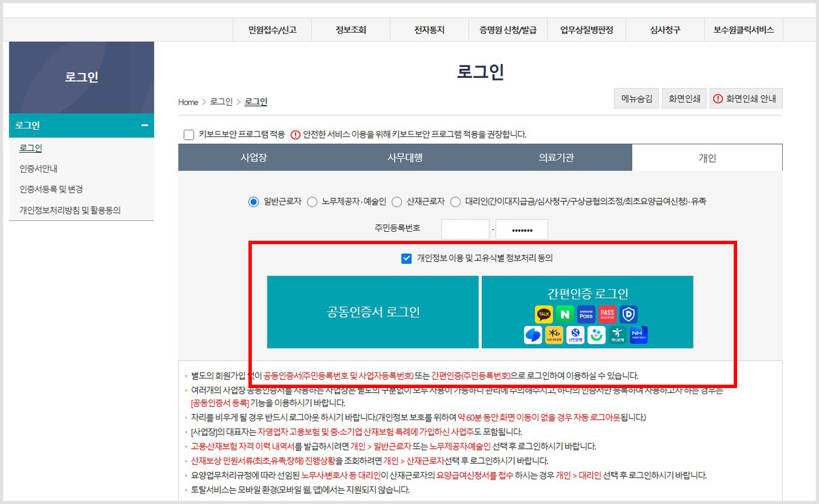
Task: Choose KB국민은행 authentication icon
Action: pos(552,334)
